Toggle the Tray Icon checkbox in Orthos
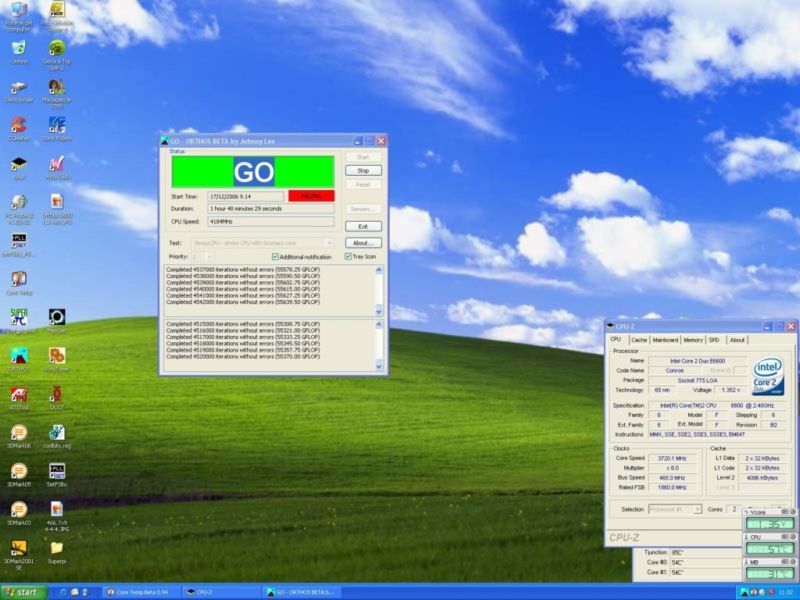This screenshot has height=600, width=800. pos(348,257)
